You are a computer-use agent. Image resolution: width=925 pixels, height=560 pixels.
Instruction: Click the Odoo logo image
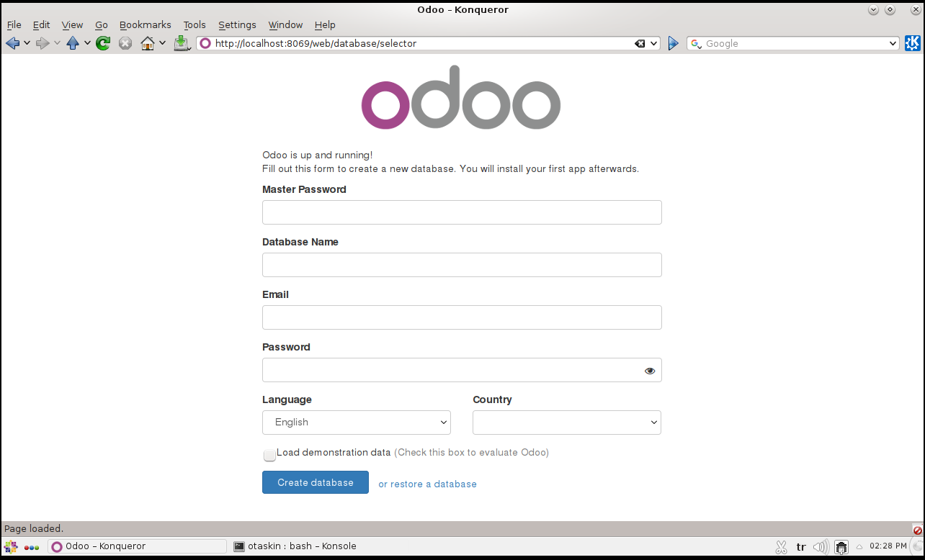coord(461,97)
